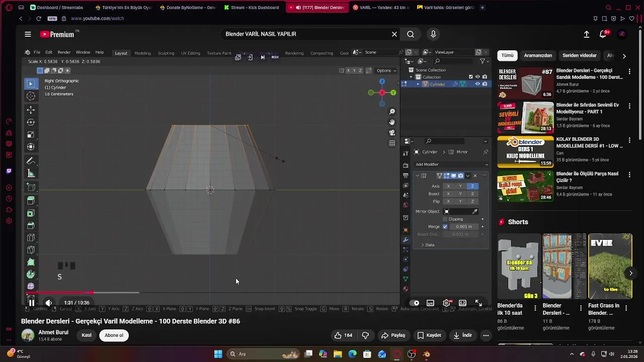This screenshot has width=644, height=362.
Task: Enter fullscreen on the video player
Action: click(478, 303)
